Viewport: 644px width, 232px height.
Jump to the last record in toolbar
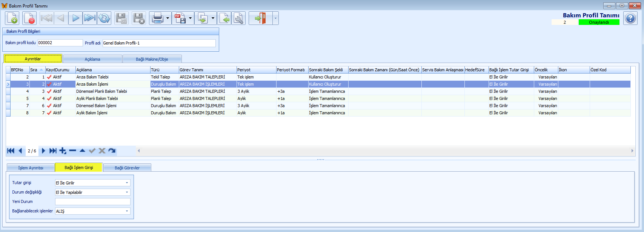pos(90,18)
